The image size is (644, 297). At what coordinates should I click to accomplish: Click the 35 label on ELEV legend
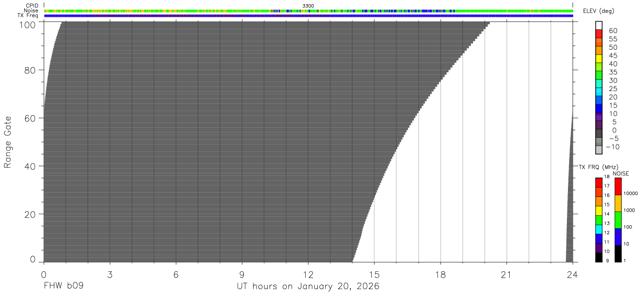point(613,72)
